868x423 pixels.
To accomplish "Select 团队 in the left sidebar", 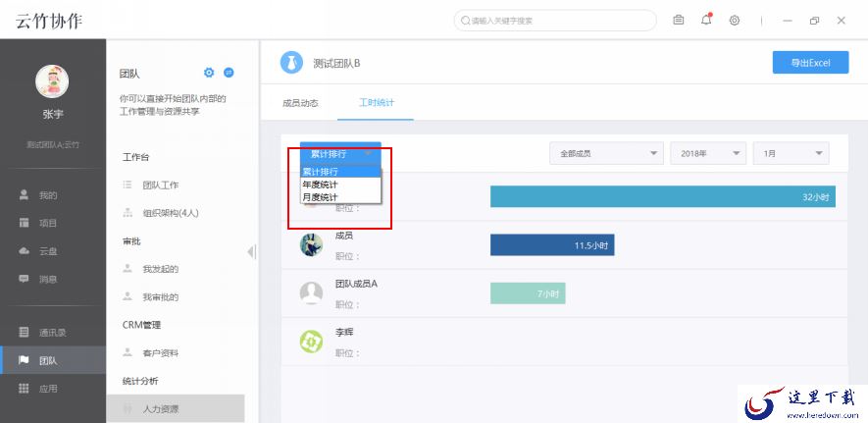I will [53, 360].
